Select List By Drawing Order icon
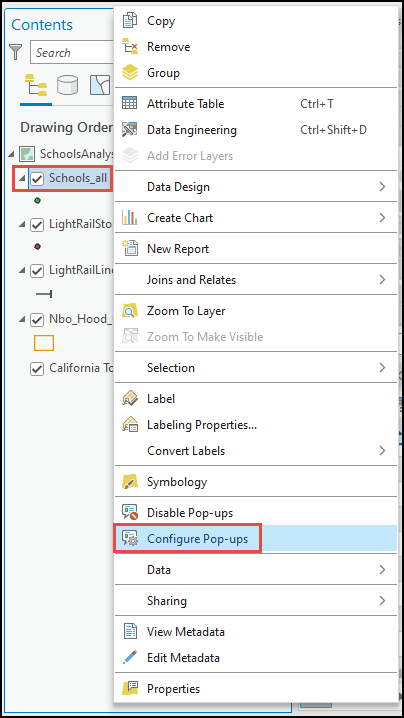The height and width of the screenshot is (718, 404). (x=36, y=85)
